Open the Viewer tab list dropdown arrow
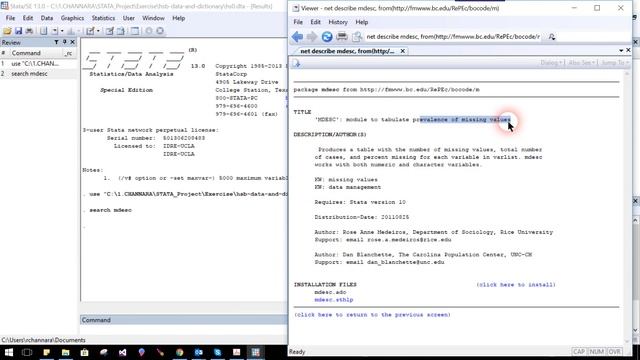This screenshot has height=360, width=640. (621, 51)
